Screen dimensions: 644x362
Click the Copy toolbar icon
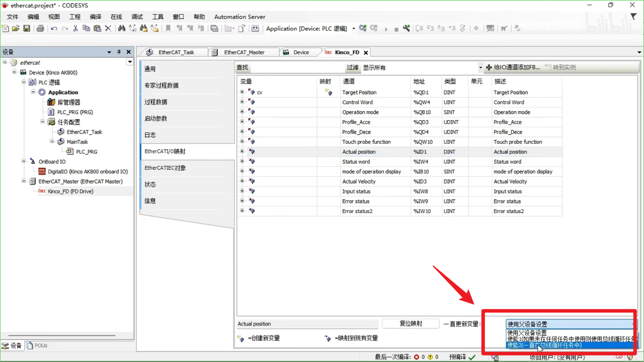click(x=86, y=29)
